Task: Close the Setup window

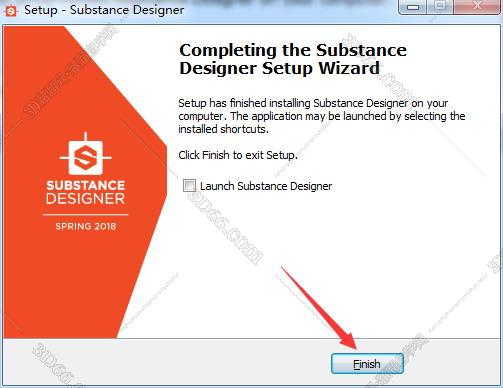Action: [x=477, y=7]
